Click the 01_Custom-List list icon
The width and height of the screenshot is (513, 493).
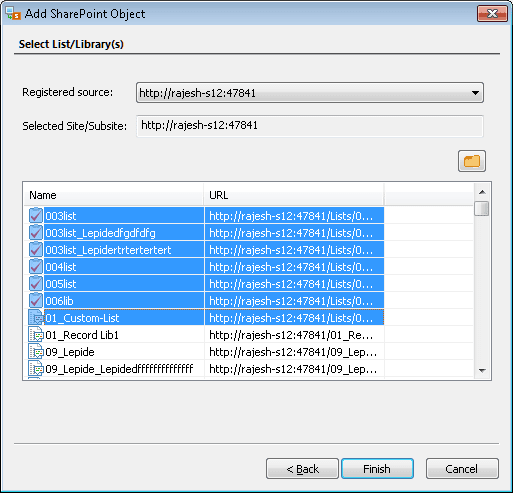coord(36,317)
